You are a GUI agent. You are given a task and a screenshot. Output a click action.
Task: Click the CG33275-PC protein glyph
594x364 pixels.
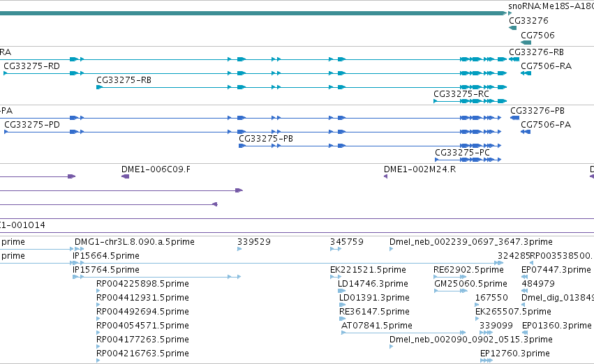(x=468, y=160)
